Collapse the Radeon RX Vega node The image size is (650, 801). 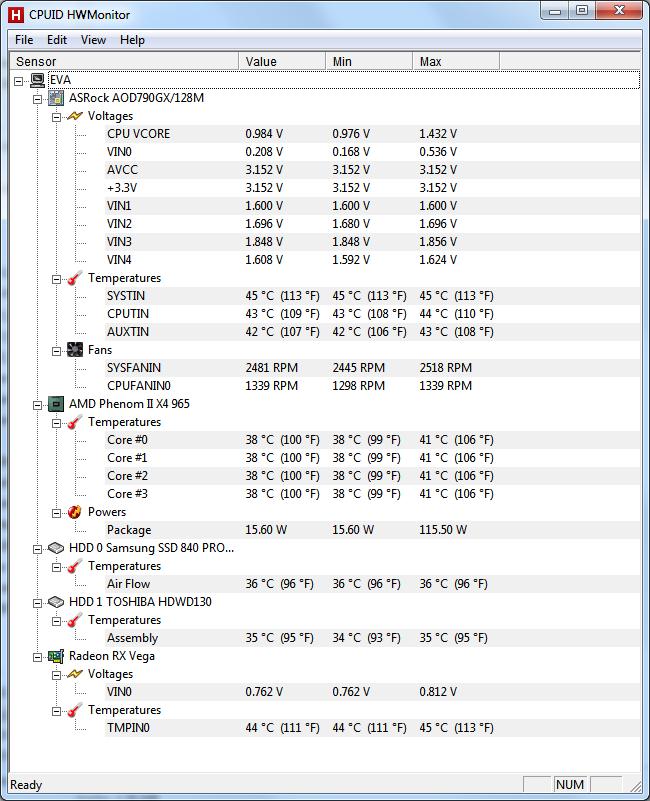point(37,657)
